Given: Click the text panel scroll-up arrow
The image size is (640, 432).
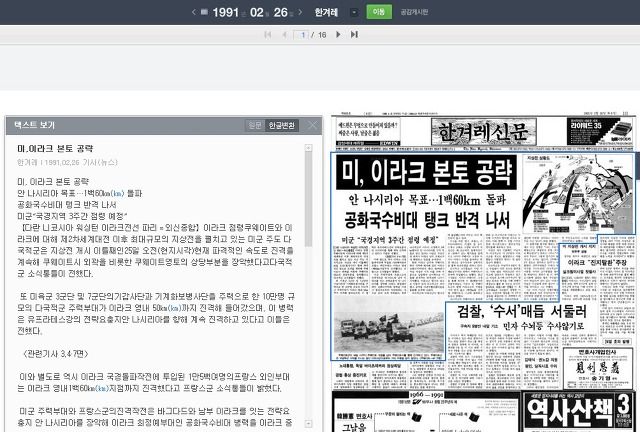Looking at the screenshot, I should click(x=309, y=148).
